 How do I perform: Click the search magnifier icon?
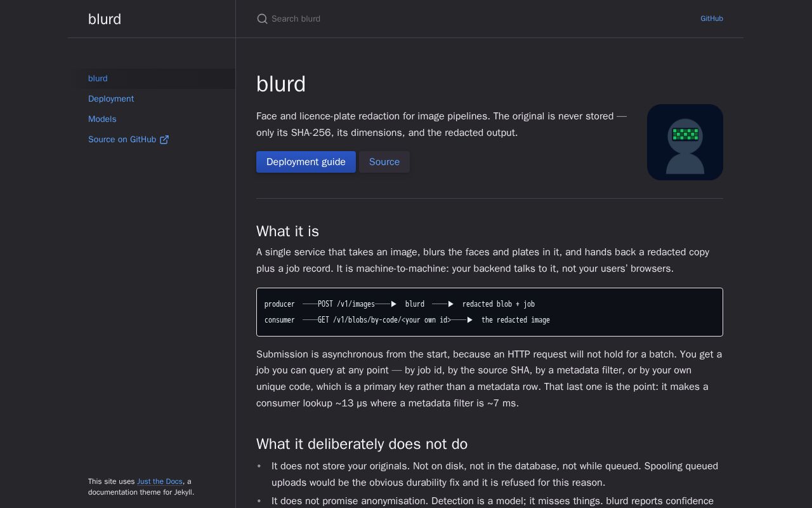262,19
